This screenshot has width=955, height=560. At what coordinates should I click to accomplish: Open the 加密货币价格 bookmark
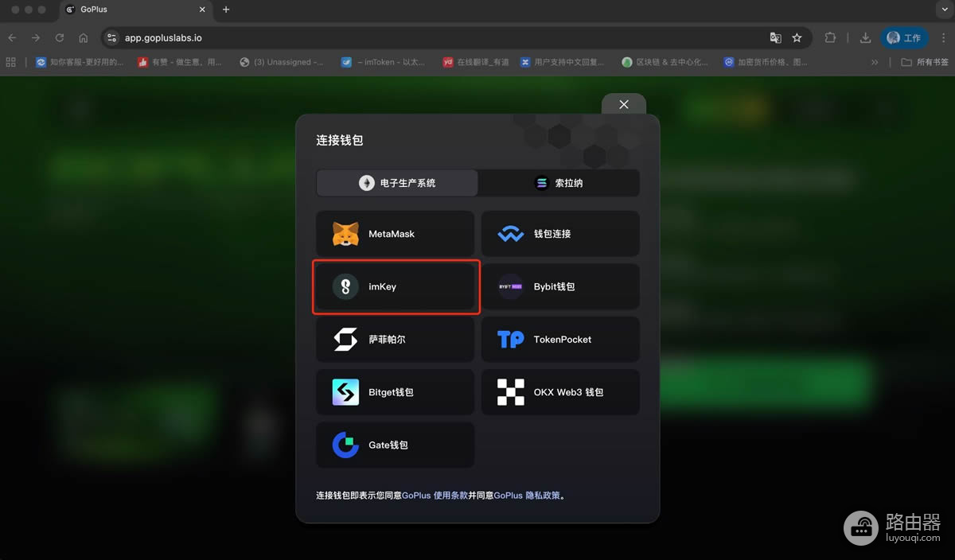coord(766,62)
